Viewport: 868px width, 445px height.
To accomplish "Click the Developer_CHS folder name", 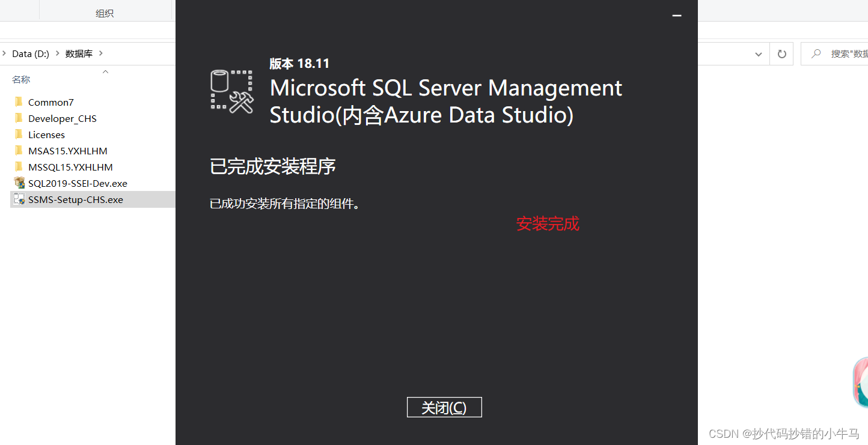I will (63, 119).
